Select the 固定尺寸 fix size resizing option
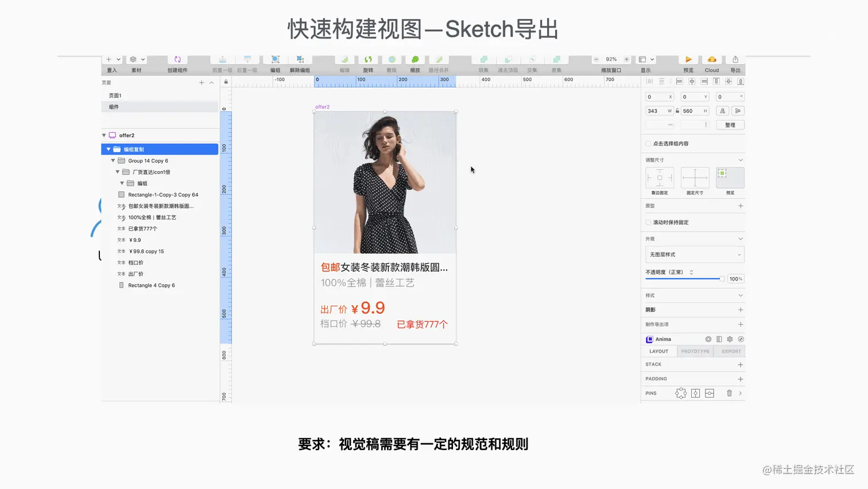The width and height of the screenshot is (868, 489). click(x=695, y=178)
